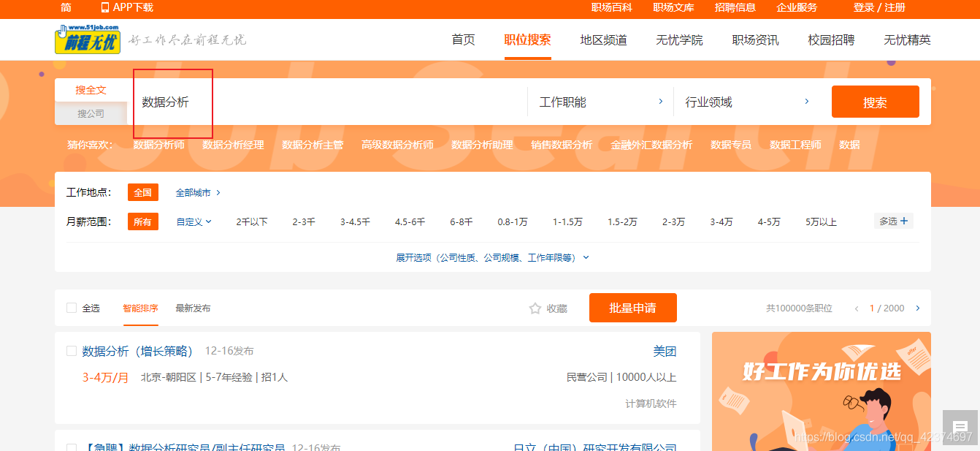Filter salary by 1-1.5万
The width and height of the screenshot is (980, 451).
(567, 221)
